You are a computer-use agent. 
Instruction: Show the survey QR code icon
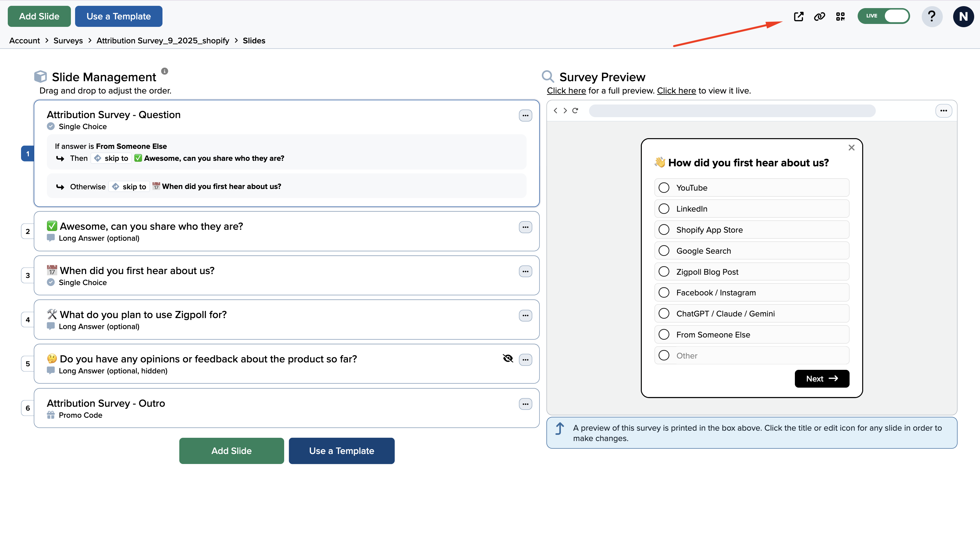[840, 17]
